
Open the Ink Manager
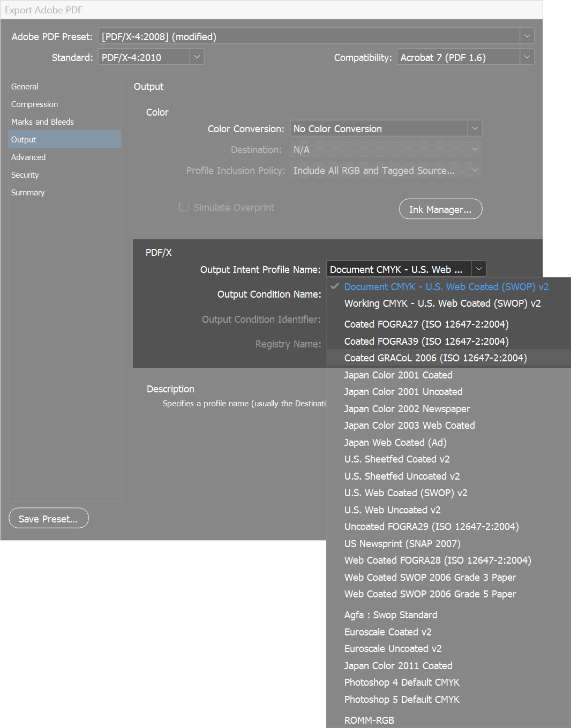[x=440, y=209]
